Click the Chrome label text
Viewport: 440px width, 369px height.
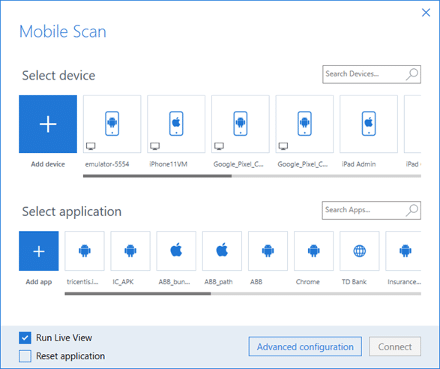click(308, 282)
